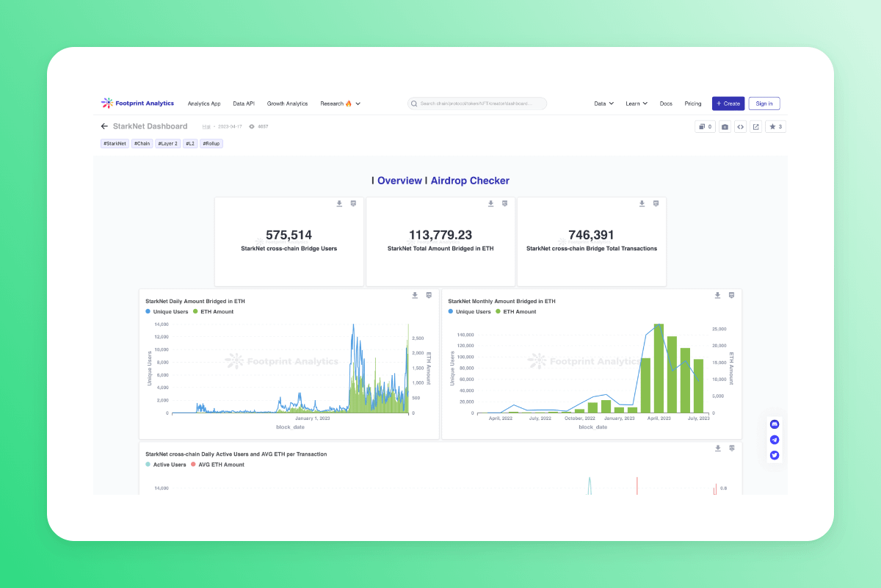
Task: Click the Sign in button
Action: 764,104
